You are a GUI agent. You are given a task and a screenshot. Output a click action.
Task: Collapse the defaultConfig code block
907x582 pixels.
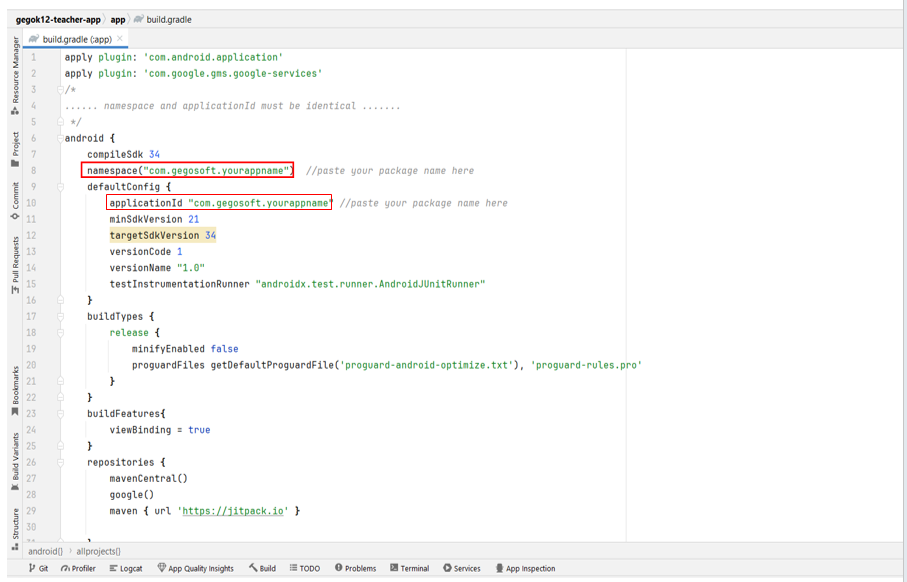58,186
